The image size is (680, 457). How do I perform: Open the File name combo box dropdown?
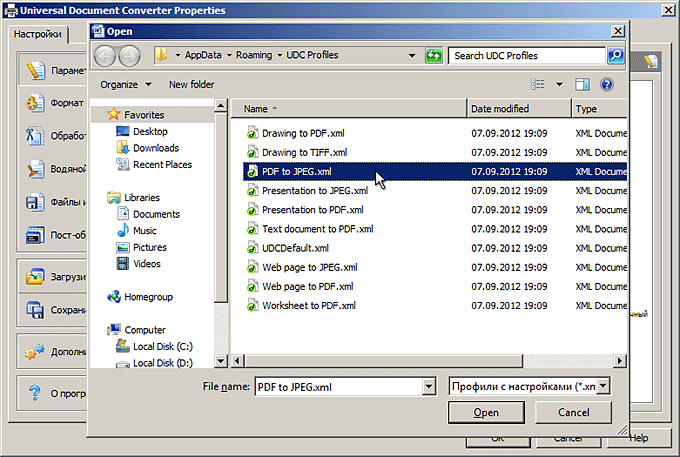click(428, 386)
